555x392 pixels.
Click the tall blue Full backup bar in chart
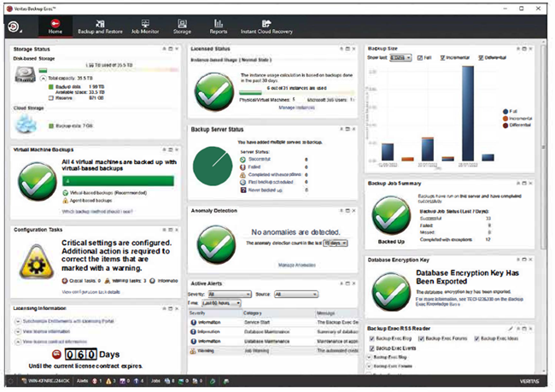click(x=468, y=114)
